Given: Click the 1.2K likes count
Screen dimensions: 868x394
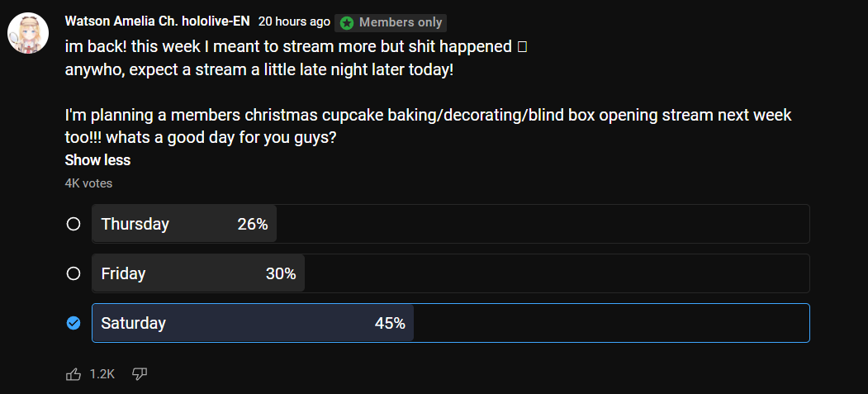Looking at the screenshot, I should click(x=102, y=375).
